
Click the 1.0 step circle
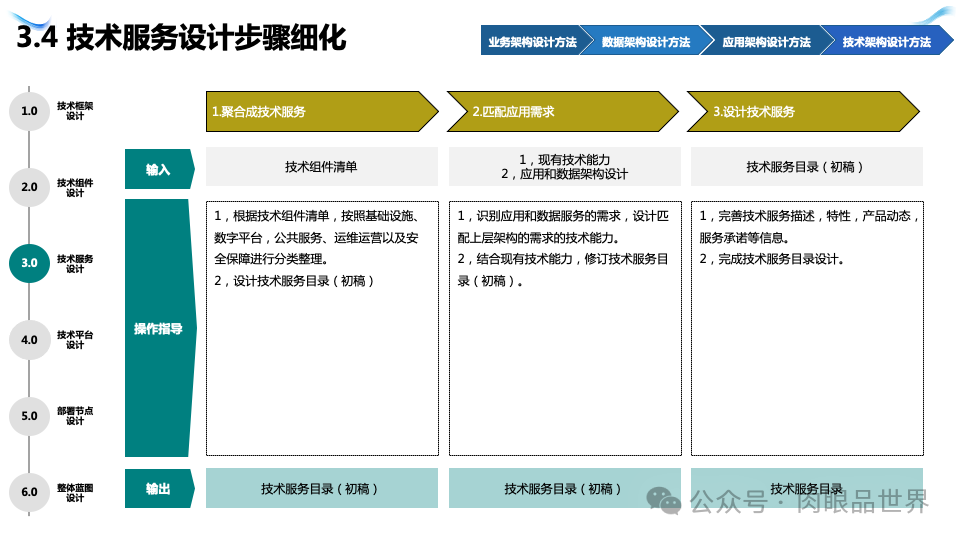pyautogui.click(x=29, y=111)
